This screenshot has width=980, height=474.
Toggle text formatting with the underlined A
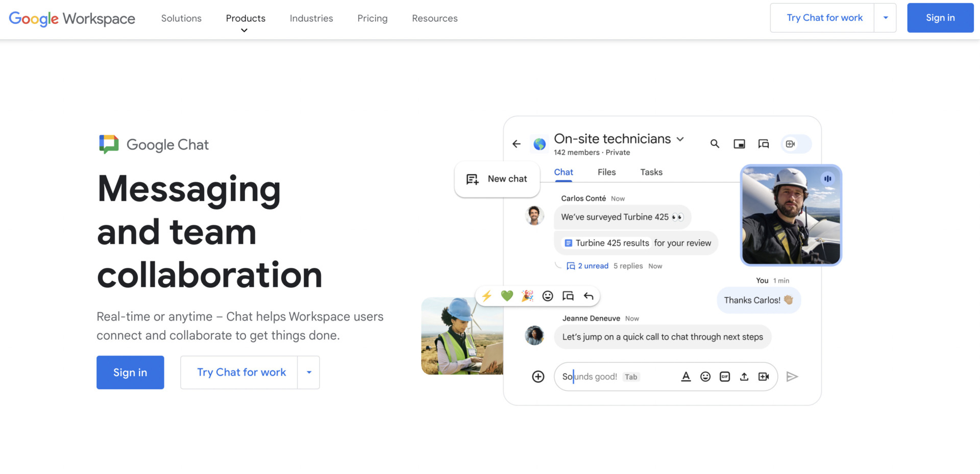[686, 377]
